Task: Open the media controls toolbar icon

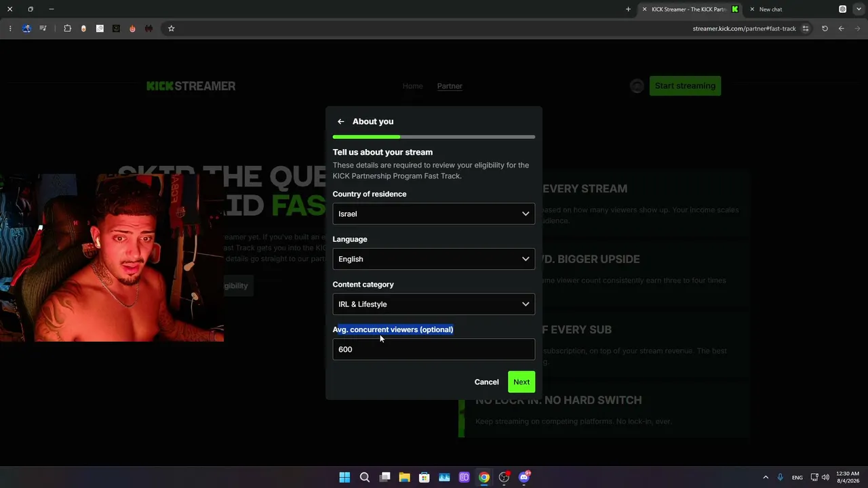Action: coord(43,28)
